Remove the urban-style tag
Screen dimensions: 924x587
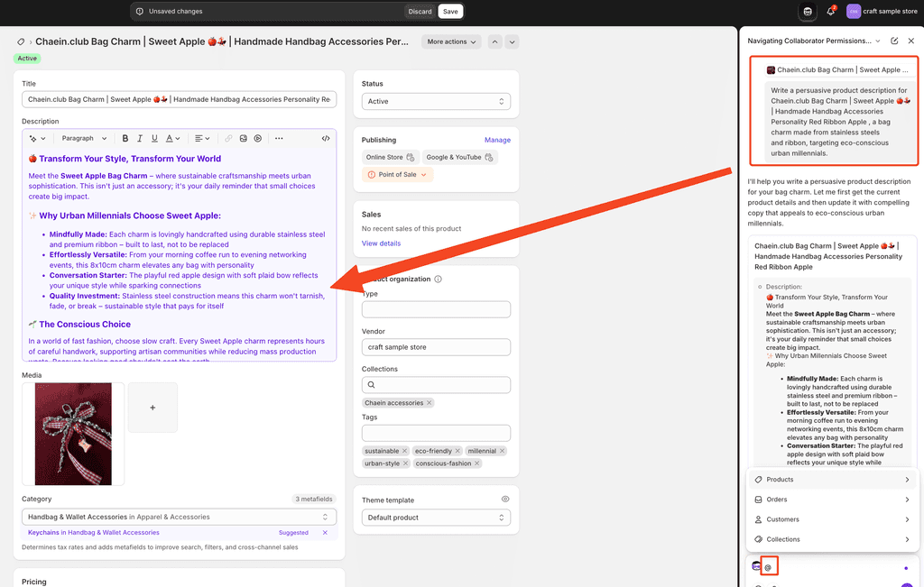[x=405, y=464]
